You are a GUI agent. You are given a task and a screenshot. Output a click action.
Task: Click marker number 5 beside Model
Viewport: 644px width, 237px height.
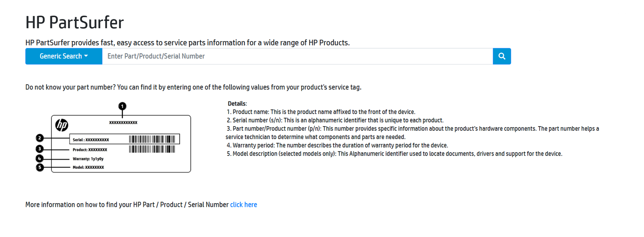(39, 167)
